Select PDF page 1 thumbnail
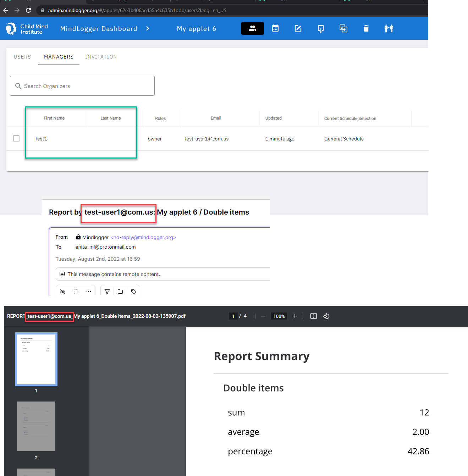The image size is (468, 476). pos(36,359)
